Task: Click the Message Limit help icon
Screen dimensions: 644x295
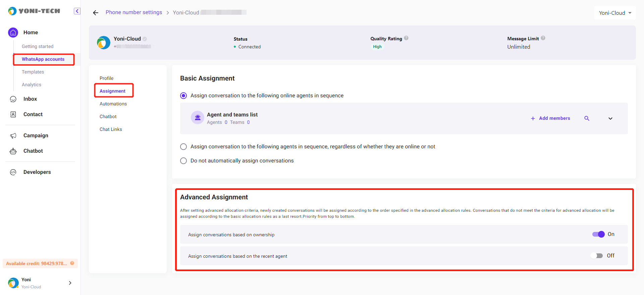Action: pyautogui.click(x=543, y=38)
